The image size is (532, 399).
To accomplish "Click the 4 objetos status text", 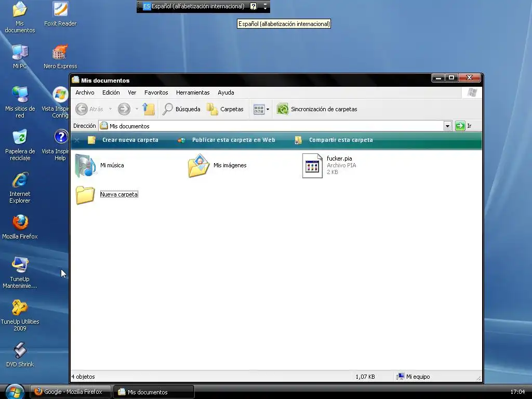I will click(83, 377).
